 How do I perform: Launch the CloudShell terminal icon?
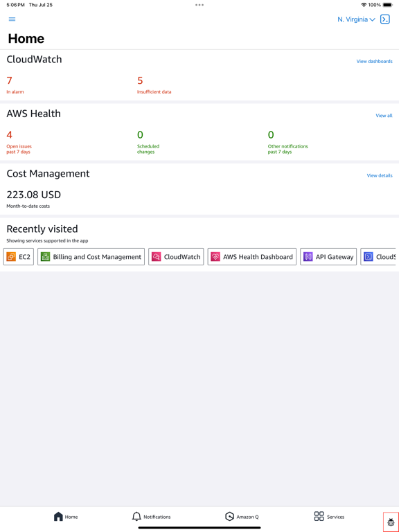385,19
